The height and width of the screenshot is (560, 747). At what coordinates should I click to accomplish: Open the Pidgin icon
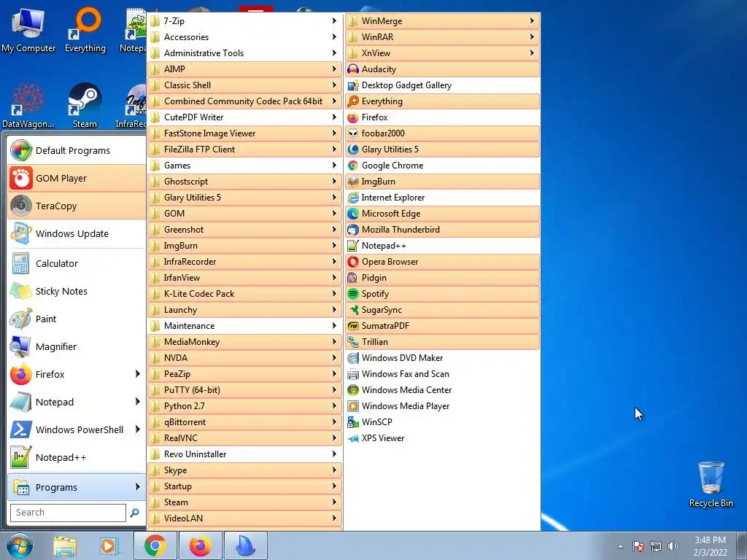click(x=353, y=278)
